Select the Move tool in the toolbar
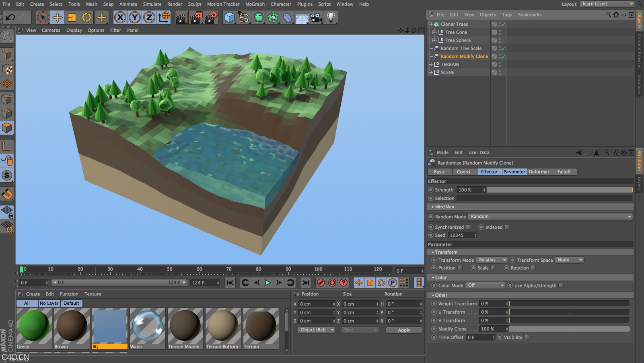Viewport: 644px width, 363px height. click(x=57, y=17)
